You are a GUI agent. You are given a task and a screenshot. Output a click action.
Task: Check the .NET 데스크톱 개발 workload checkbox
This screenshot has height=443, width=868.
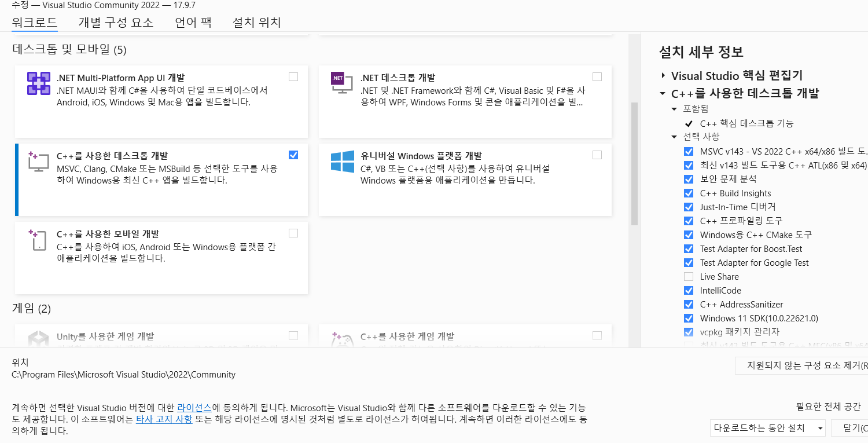(x=597, y=76)
